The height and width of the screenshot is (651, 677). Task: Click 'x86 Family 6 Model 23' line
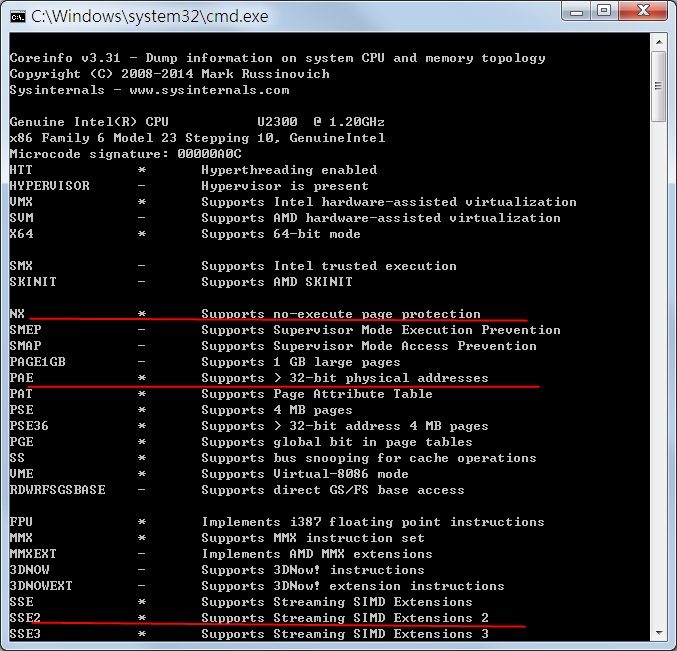click(197, 138)
